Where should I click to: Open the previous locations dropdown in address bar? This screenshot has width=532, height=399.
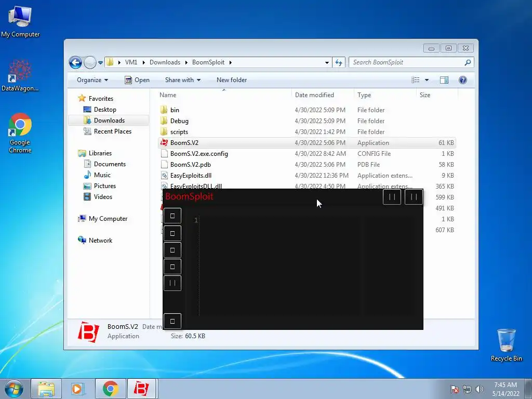click(x=327, y=62)
